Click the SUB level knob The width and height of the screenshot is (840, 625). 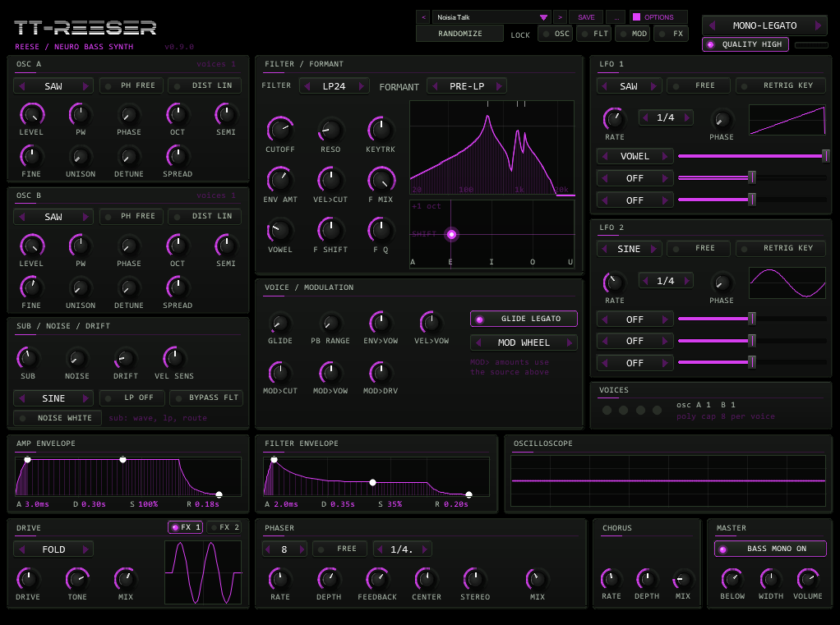[29, 358]
